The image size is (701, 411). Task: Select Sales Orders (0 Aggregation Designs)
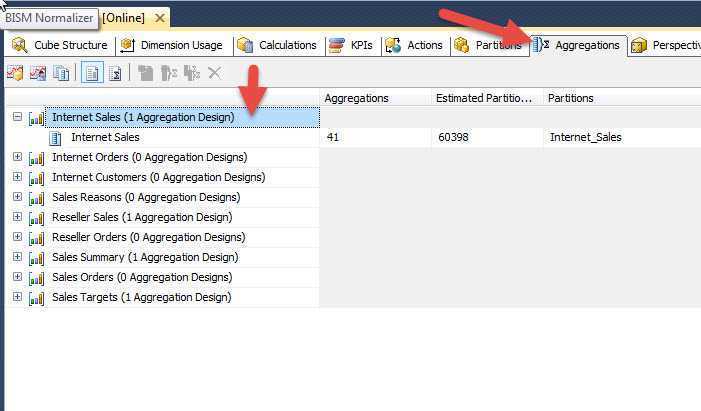coord(142,277)
